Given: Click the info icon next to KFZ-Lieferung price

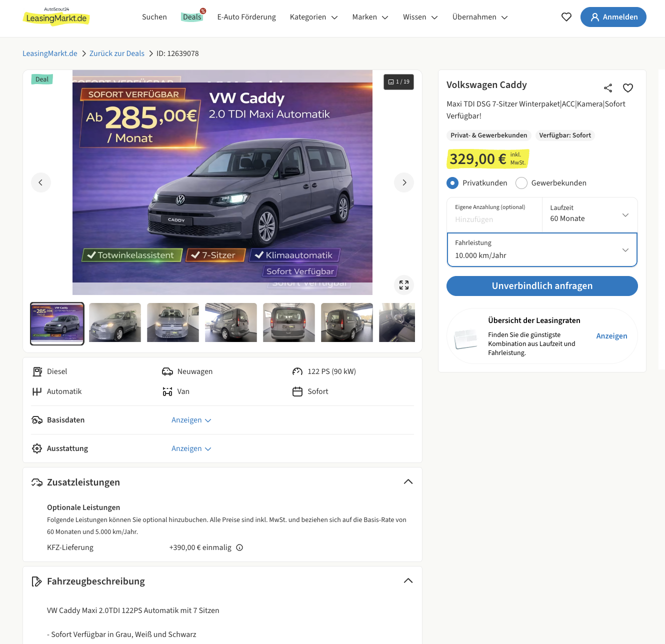Looking at the screenshot, I should click(x=239, y=547).
